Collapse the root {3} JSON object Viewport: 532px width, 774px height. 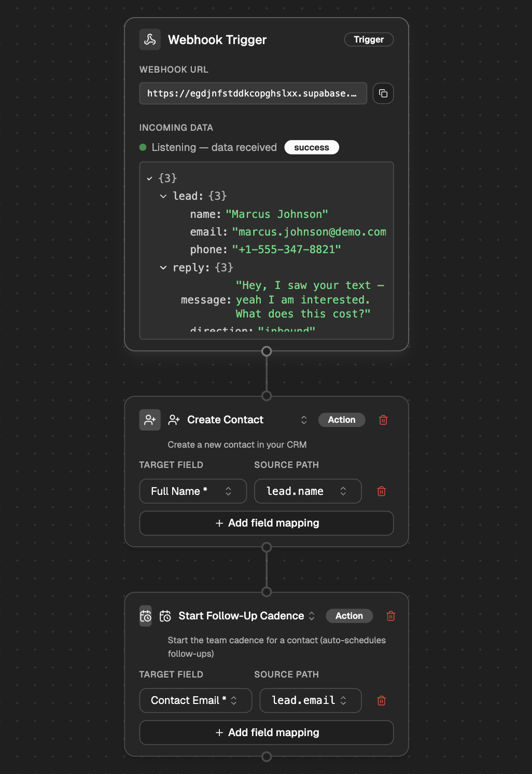[x=149, y=178]
